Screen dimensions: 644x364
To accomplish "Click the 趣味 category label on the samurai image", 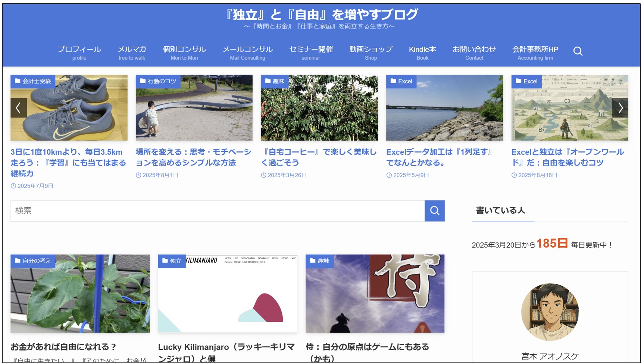I will pos(319,261).
